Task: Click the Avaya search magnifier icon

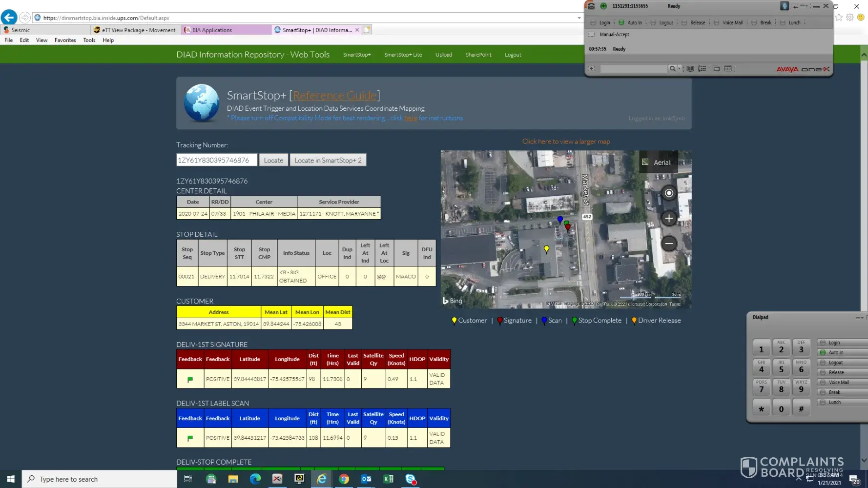Action: point(672,69)
